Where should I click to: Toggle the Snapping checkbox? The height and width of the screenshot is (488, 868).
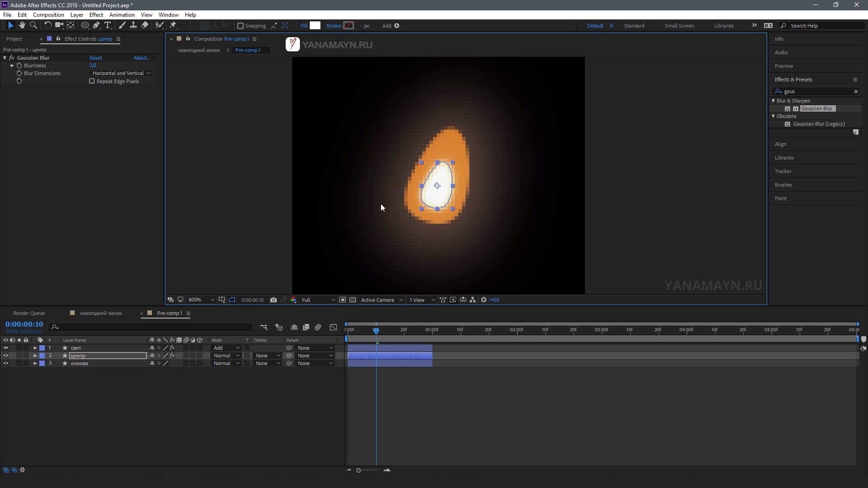241,26
